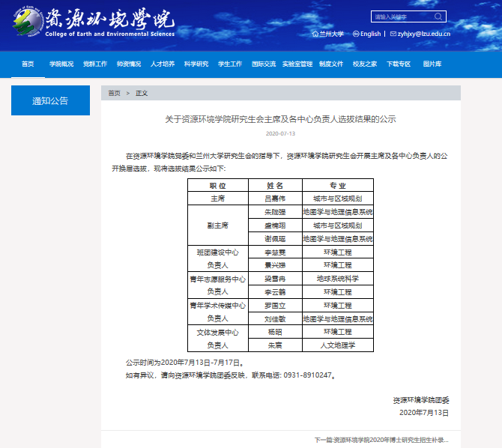Open the 兰州大学 link

click(x=332, y=34)
